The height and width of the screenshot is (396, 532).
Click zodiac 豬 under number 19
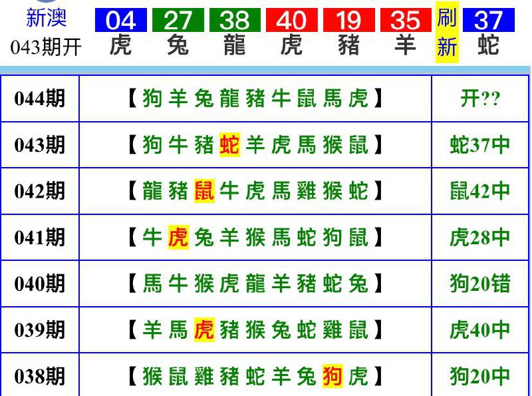[348, 45]
